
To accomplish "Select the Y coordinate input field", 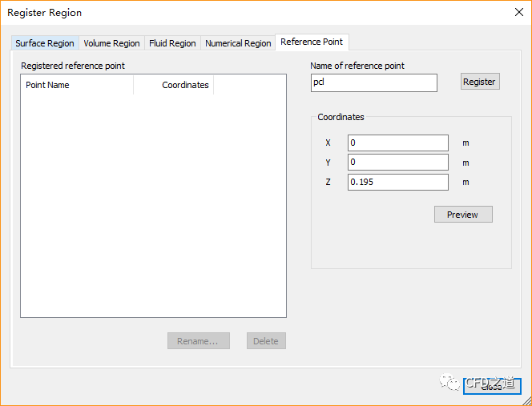I will tap(397, 163).
